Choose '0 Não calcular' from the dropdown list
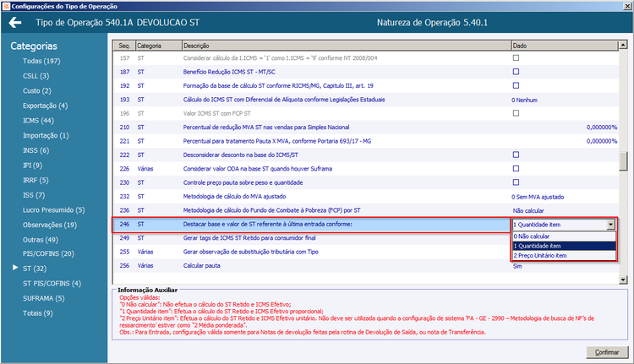 pyautogui.click(x=564, y=236)
